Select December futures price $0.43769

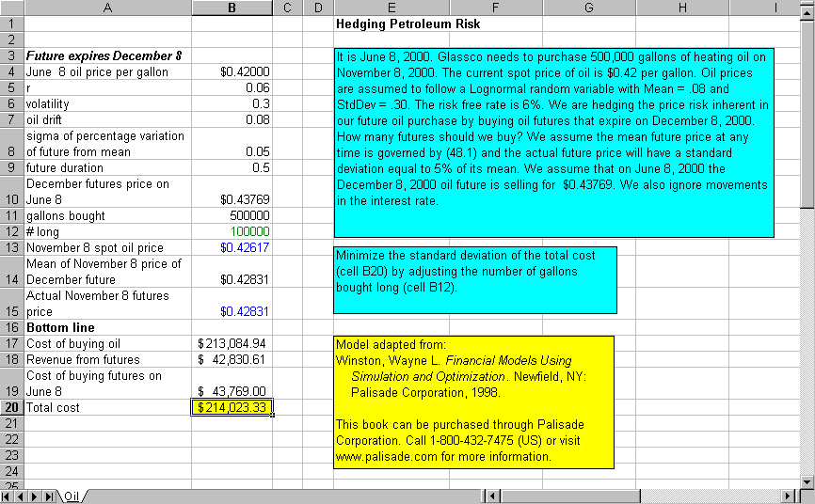pyautogui.click(x=232, y=192)
